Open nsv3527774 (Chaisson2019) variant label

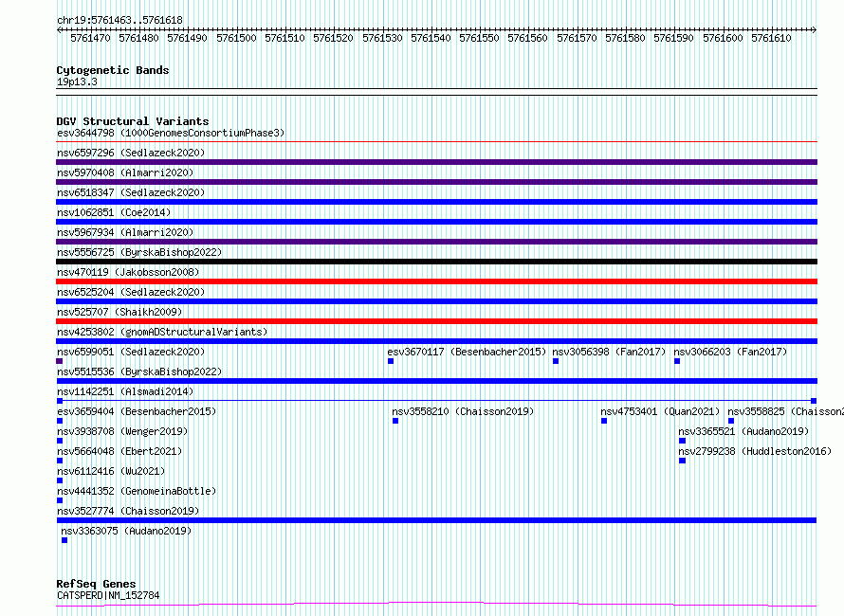click(128, 511)
